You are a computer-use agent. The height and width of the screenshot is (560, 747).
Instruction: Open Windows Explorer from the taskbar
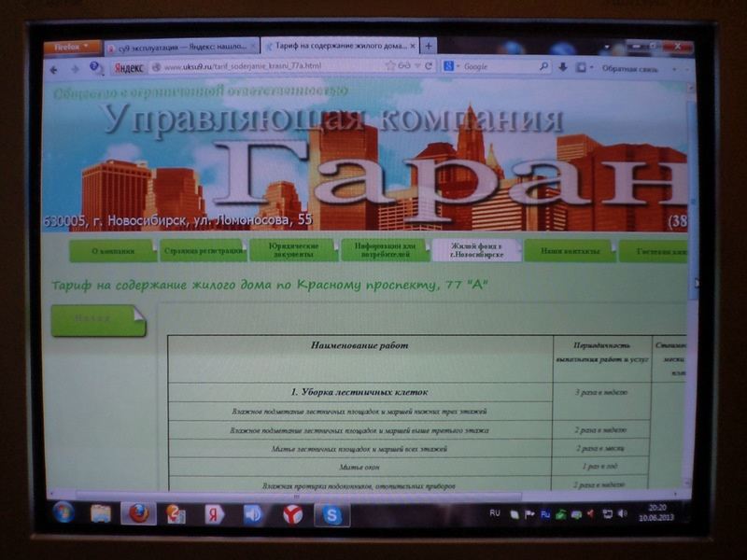[101, 514]
